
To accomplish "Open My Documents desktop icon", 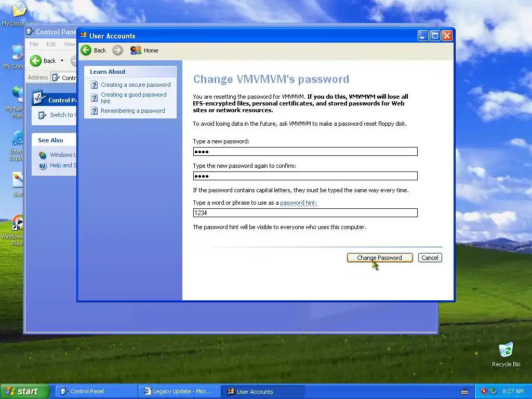I will click(x=19, y=14).
